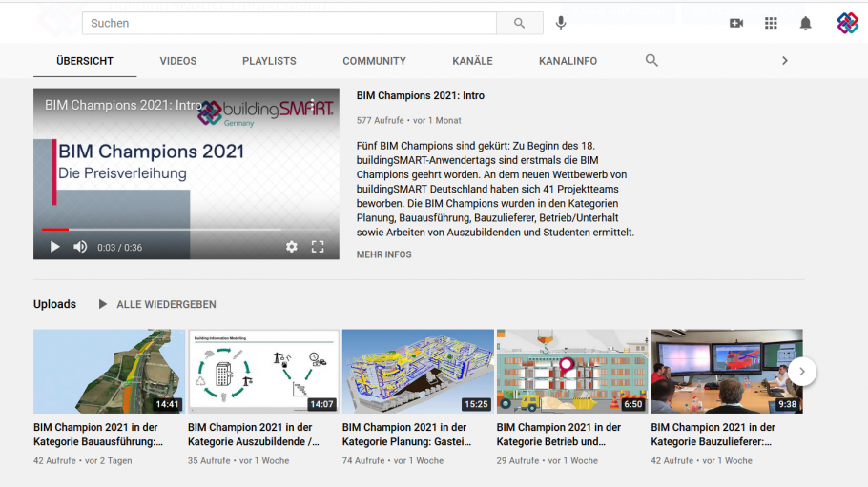Open the PLAYLISTS tab

(x=269, y=61)
